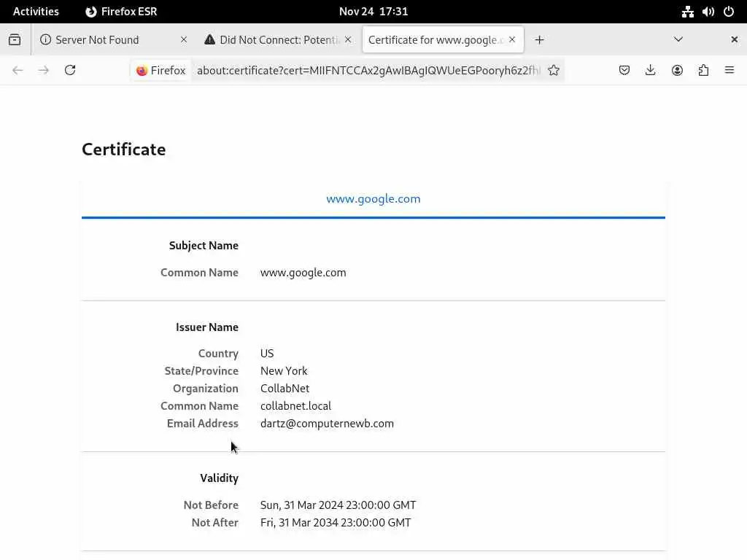The width and height of the screenshot is (747, 560).
Task: Switch to Did Not Connect tab
Action: click(x=278, y=39)
